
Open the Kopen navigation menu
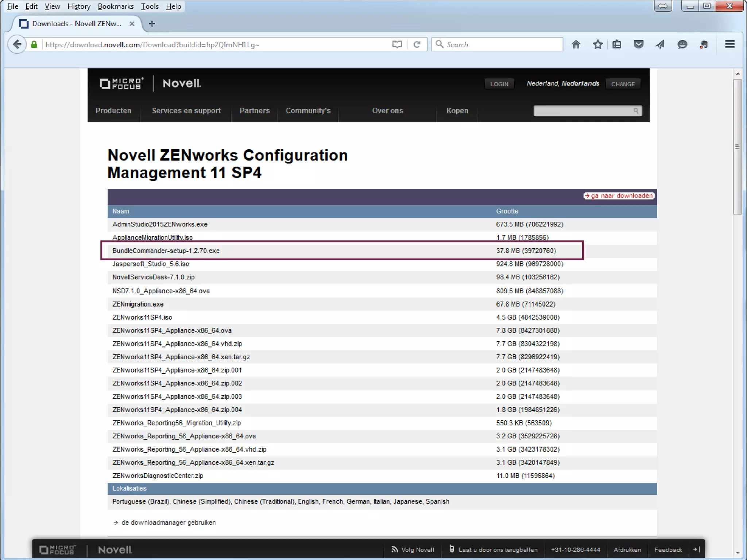457,111
